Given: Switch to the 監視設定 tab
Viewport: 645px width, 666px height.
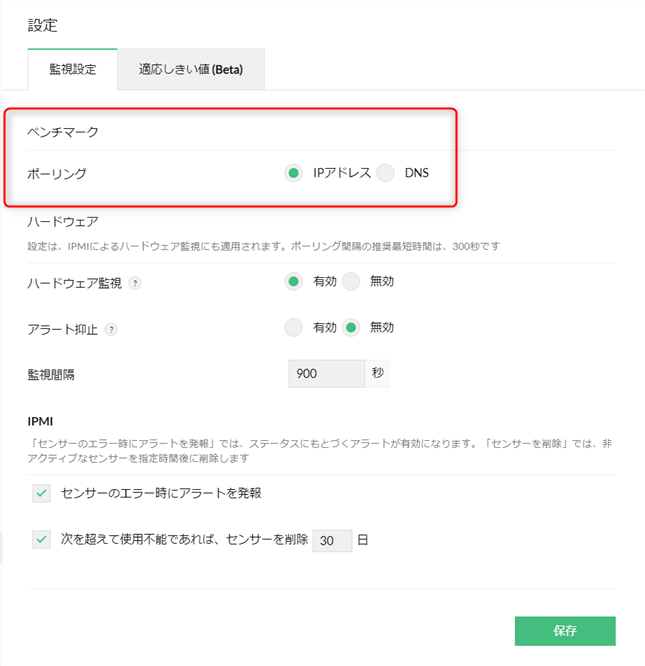Looking at the screenshot, I should coord(73,70).
